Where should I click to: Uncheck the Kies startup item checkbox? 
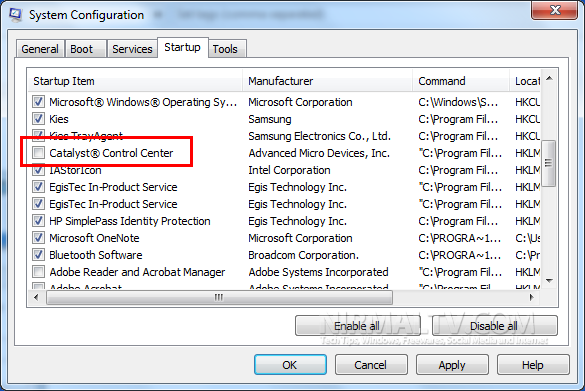(x=38, y=119)
